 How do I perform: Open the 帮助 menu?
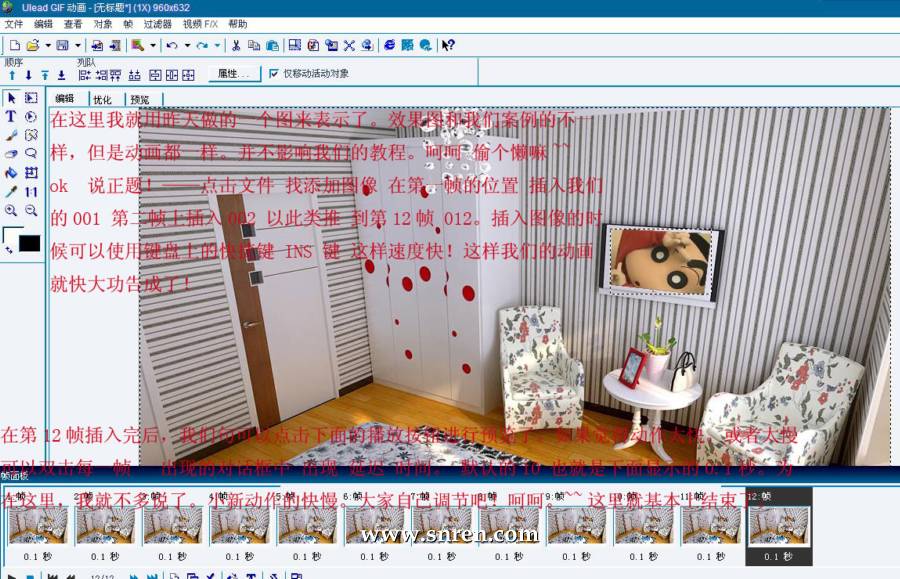(238, 24)
